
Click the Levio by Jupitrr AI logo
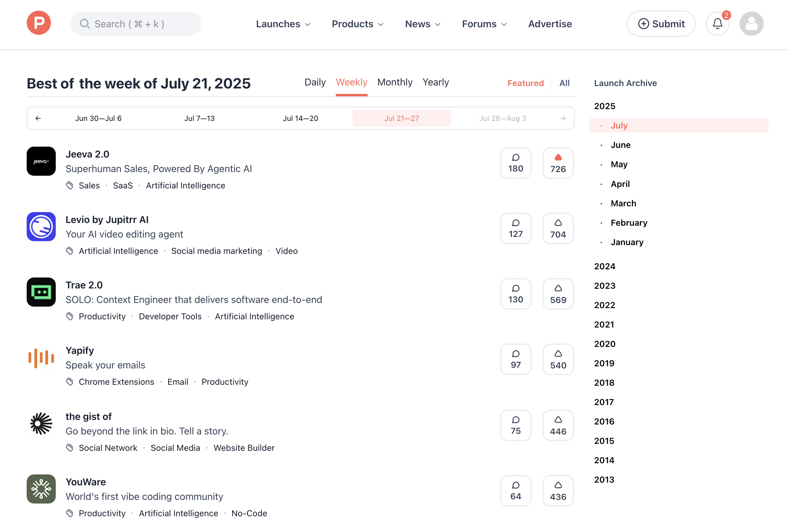click(x=41, y=227)
